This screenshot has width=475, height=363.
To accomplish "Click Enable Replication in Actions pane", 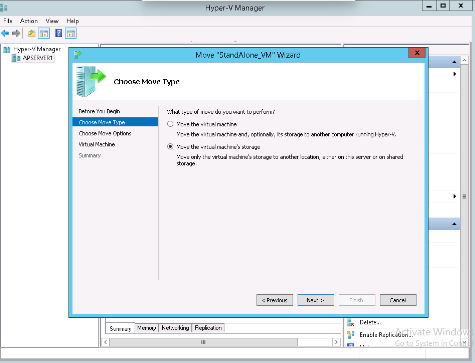I will (385, 335).
